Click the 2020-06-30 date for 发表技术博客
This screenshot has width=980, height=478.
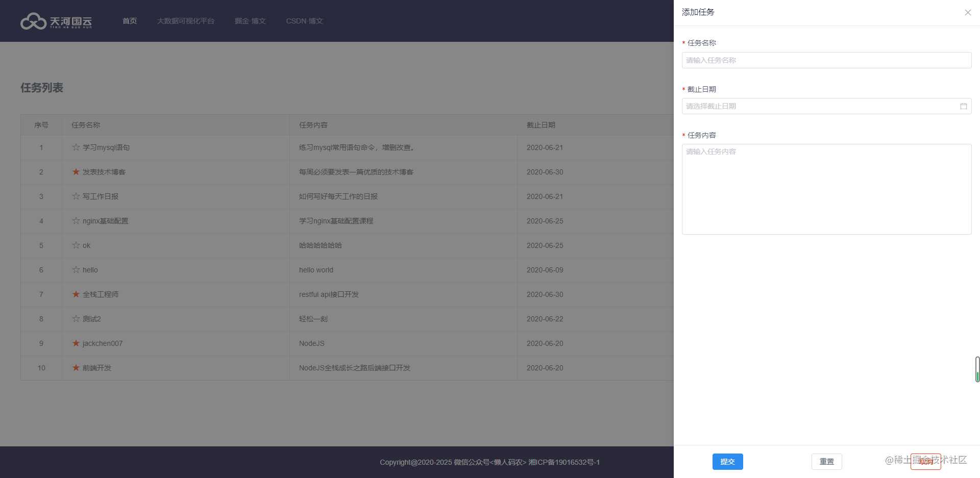[545, 172]
